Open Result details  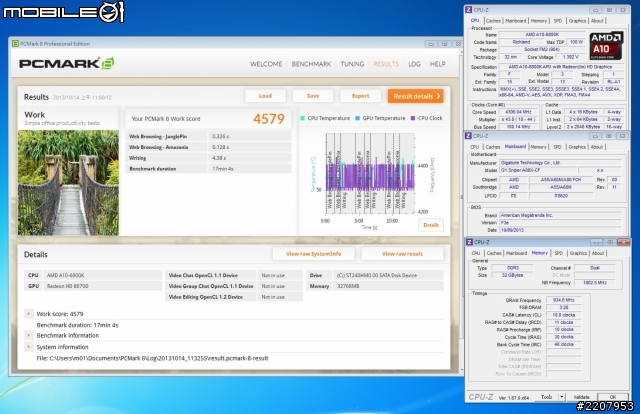[x=416, y=96]
